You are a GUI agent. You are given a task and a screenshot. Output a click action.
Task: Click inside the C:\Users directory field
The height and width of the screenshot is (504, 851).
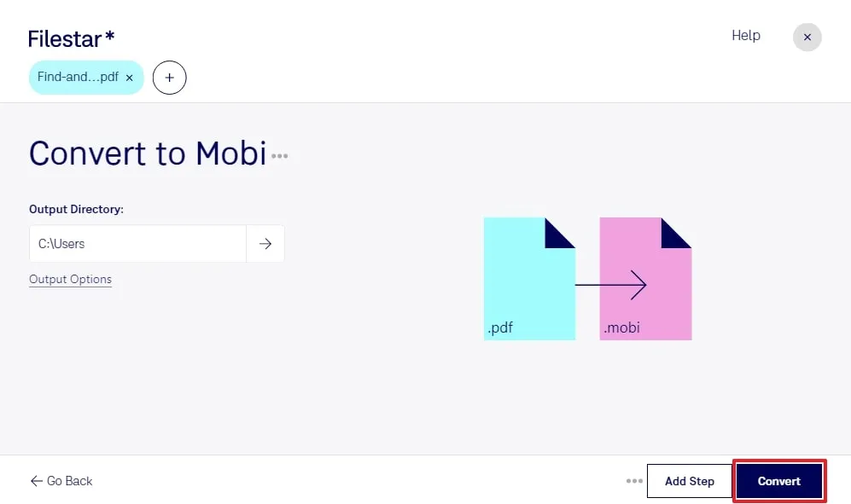137,243
